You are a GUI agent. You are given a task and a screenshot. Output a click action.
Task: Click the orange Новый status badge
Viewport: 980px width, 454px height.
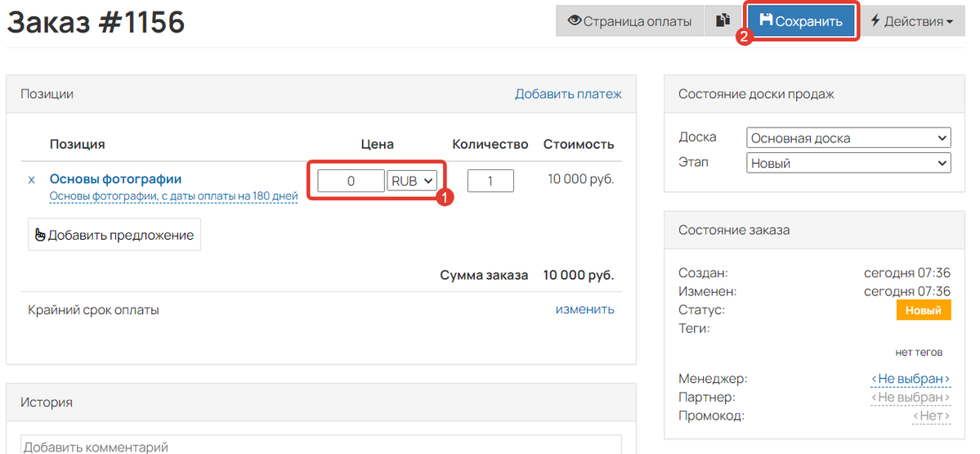pyautogui.click(x=924, y=310)
